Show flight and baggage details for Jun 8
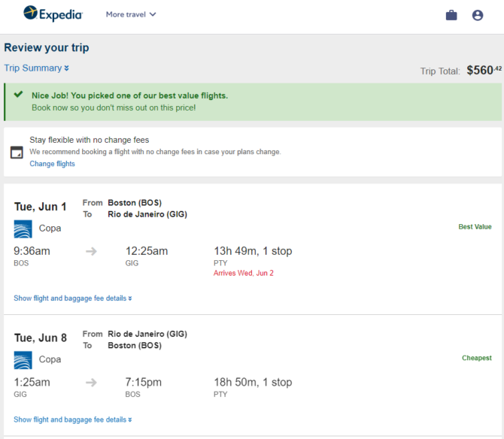Viewport: 504px width, 439px height. click(73, 419)
